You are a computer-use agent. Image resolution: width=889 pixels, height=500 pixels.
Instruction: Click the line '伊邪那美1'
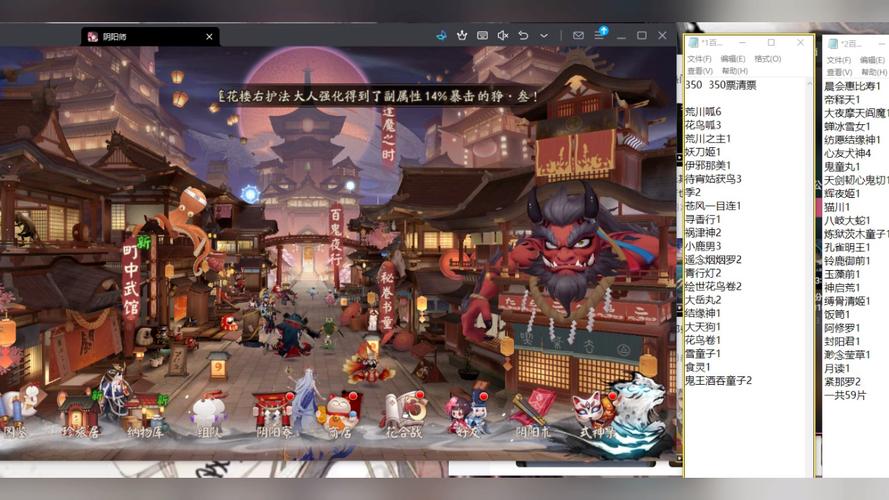708,165
